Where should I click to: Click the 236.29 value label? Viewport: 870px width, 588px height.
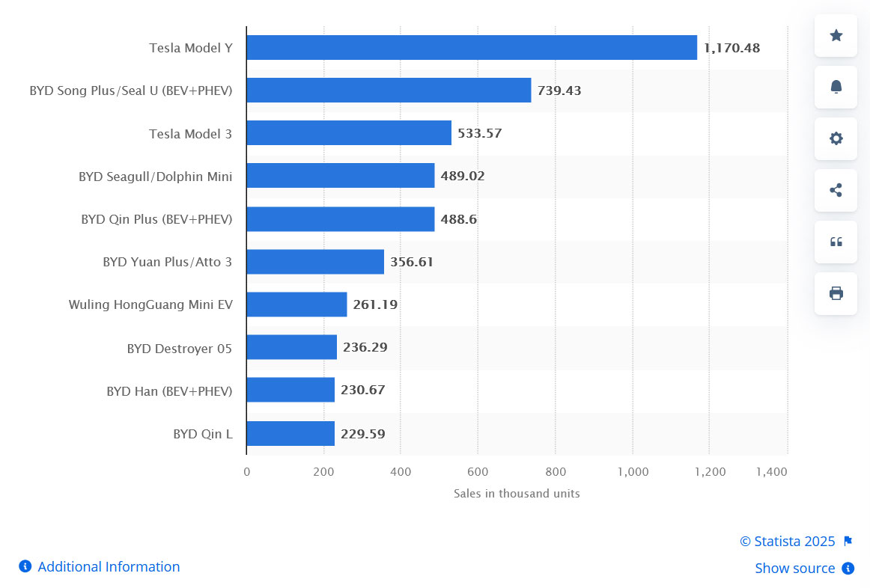point(365,347)
